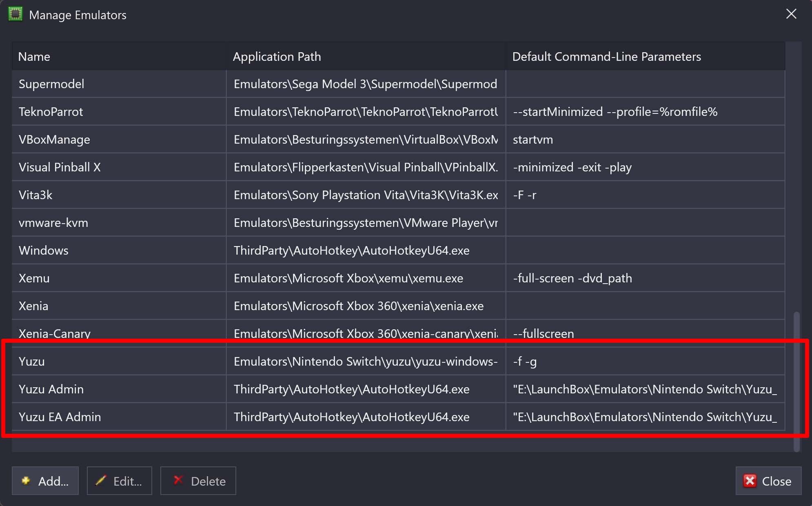
Task: Click Yuzu Admin AutoHotkeyU64.exe path cell
Action: [366, 389]
